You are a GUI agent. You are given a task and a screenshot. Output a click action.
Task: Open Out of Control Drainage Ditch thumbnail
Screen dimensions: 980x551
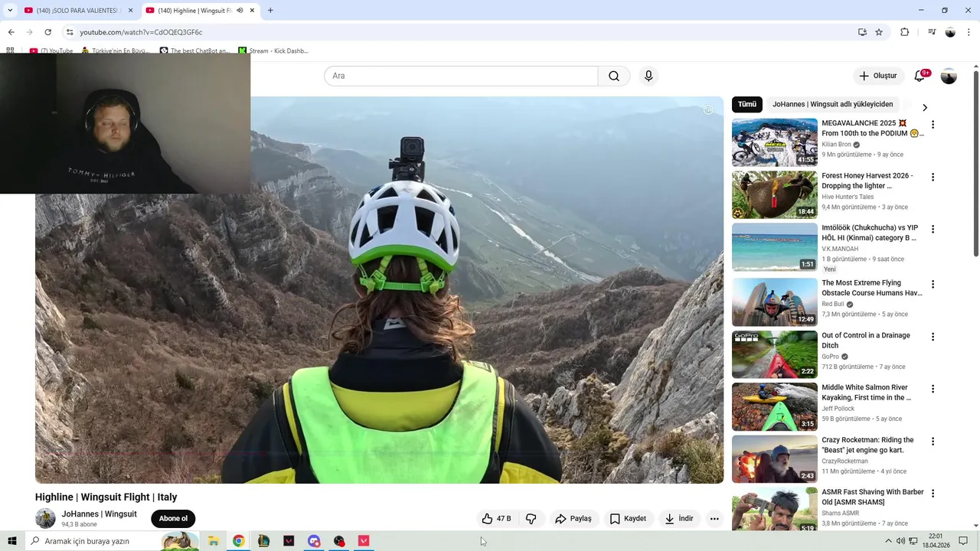775,354
